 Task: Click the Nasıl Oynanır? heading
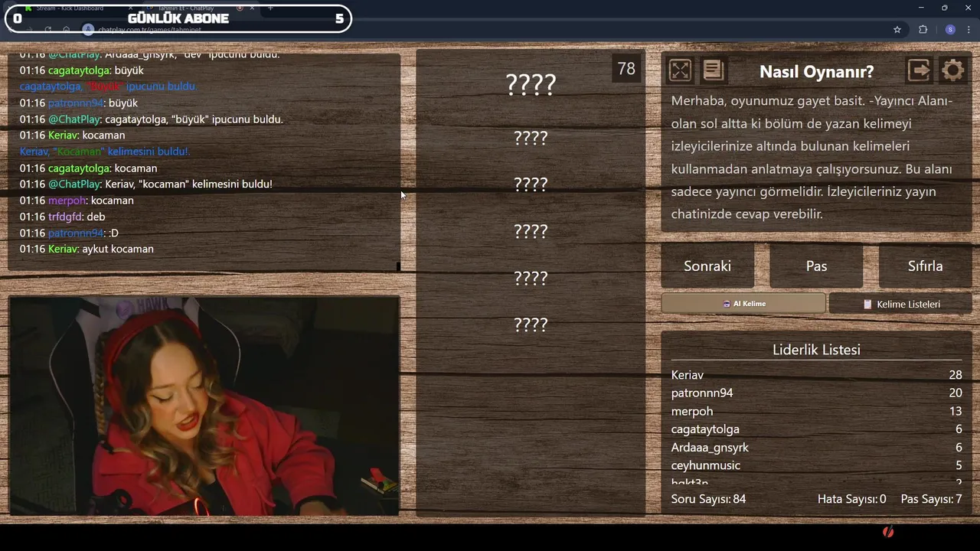(x=816, y=71)
